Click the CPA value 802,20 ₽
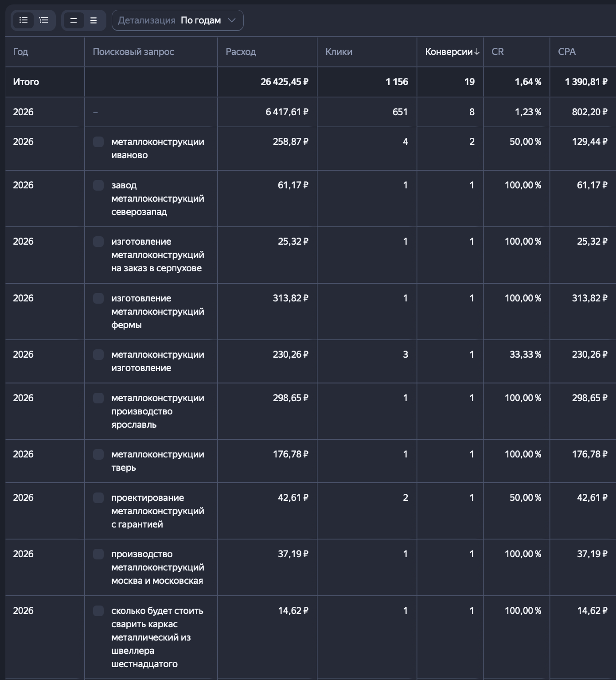This screenshot has width=616, height=680. point(590,112)
